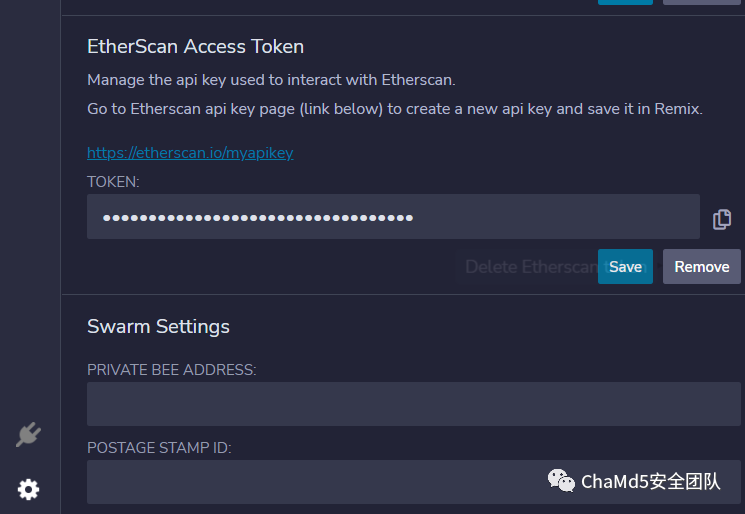Click the cut-off gray button at top
Image resolution: width=745 pixels, height=514 pixels.
tap(702, 2)
